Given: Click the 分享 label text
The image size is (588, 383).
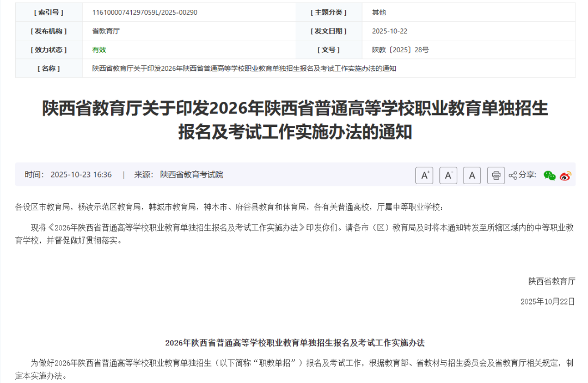Looking at the screenshot, I should [527, 175].
